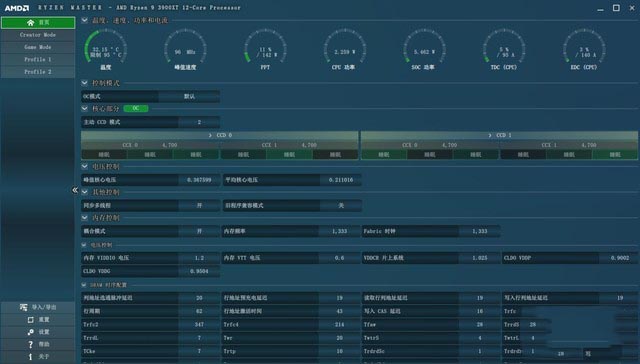The height and width of the screenshot is (364, 640).
Task: Click the Twr value 20
Action: pyautogui.click(x=339, y=338)
